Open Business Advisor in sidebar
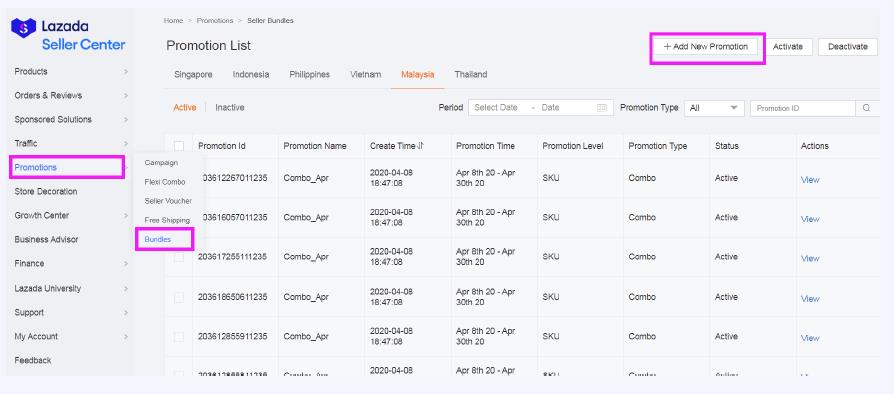The image size is (894, 394). (x=46, y=239)
